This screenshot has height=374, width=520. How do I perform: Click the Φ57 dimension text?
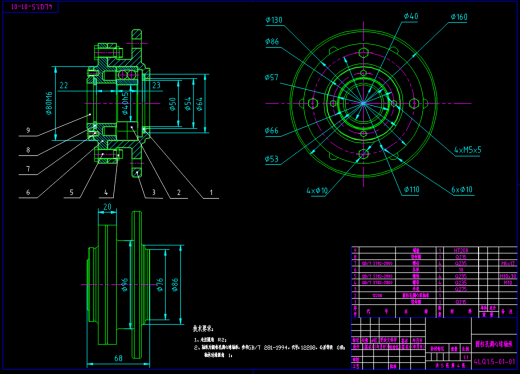click(x=271, y=77)
